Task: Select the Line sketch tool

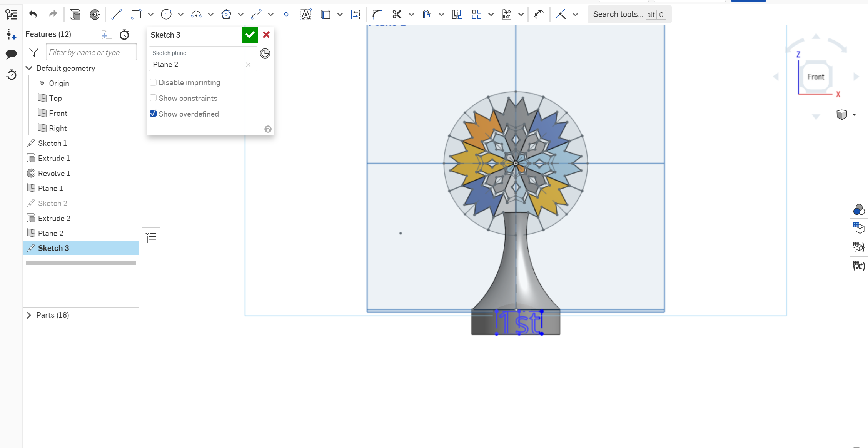Action: 117,14
